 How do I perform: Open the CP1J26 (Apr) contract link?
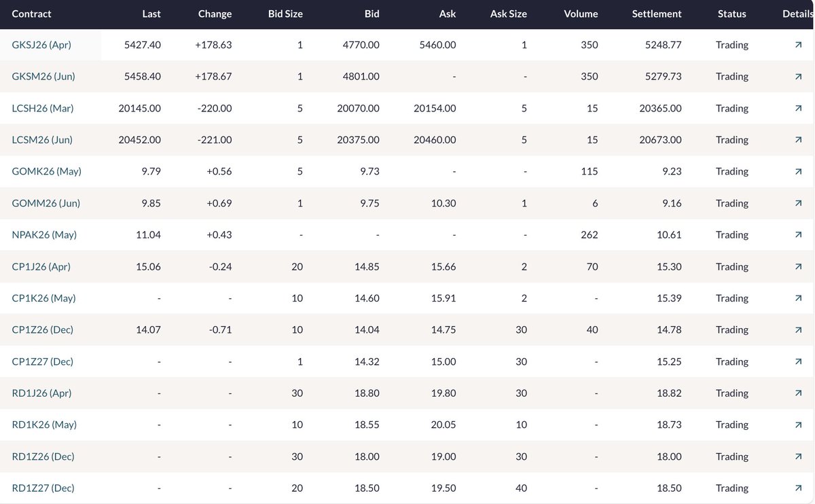coord(41,266)
